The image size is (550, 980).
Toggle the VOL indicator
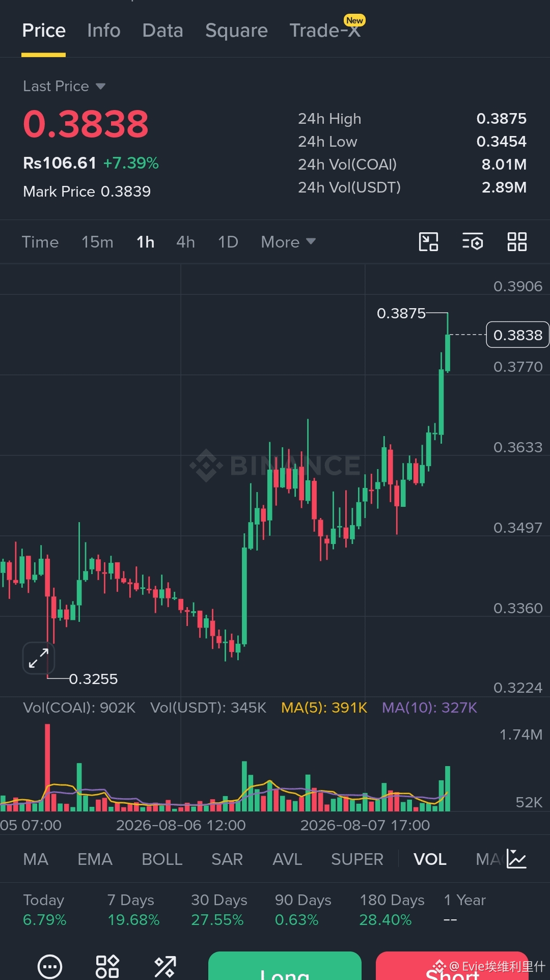(x=430, y=859)
